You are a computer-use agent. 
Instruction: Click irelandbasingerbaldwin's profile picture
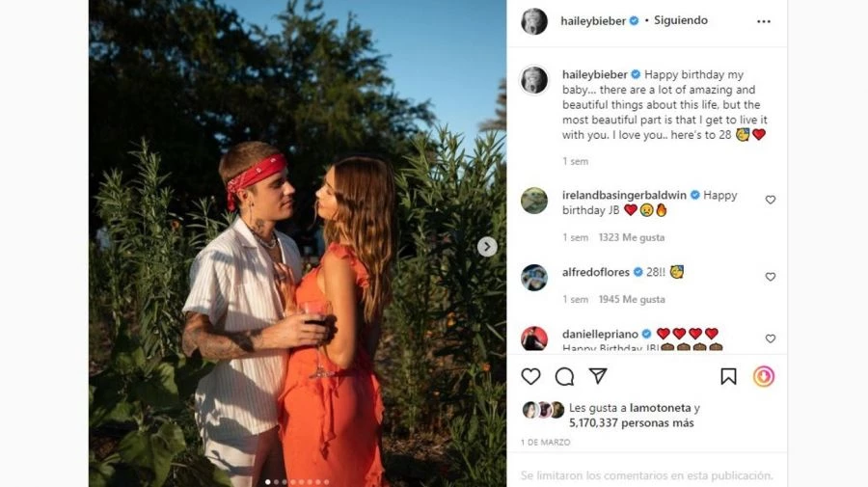click(x=534, y=201)
